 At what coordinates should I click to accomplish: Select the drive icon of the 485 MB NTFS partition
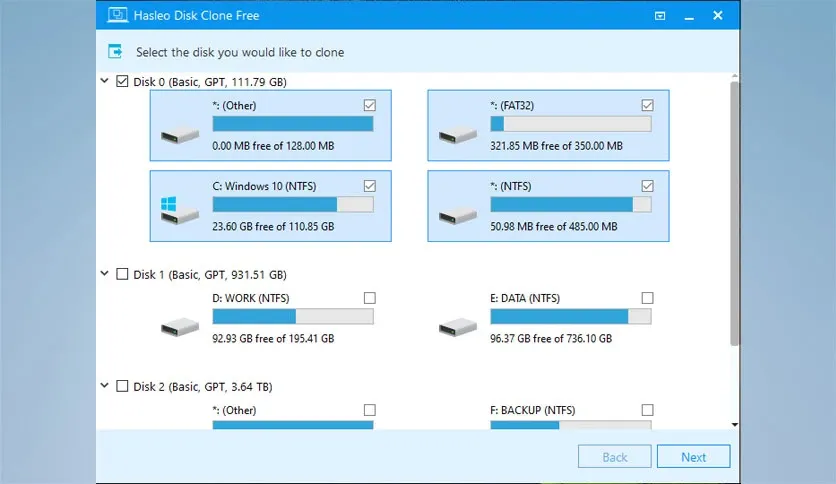[x=458, y=216]
